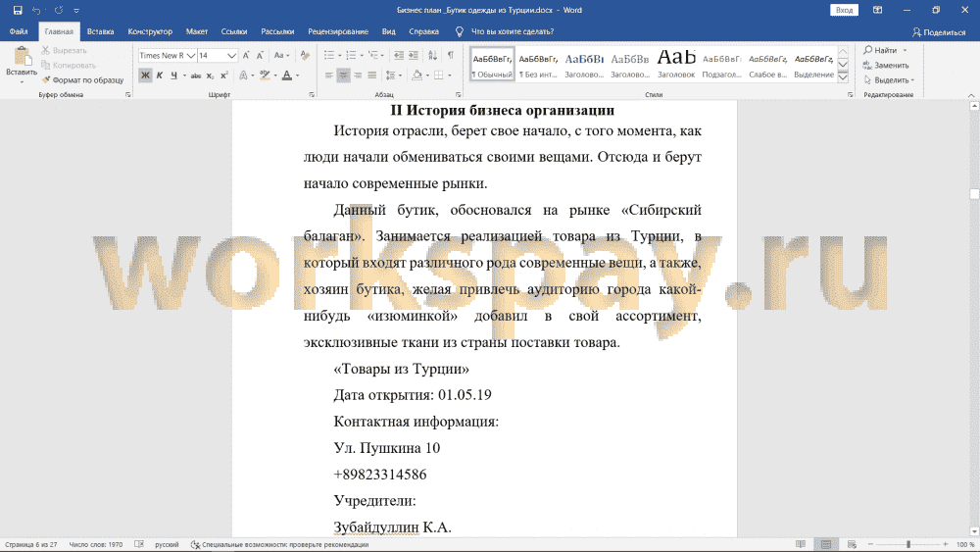
Task: Switch to the Вставка tab
Action: tap(100, 31)
